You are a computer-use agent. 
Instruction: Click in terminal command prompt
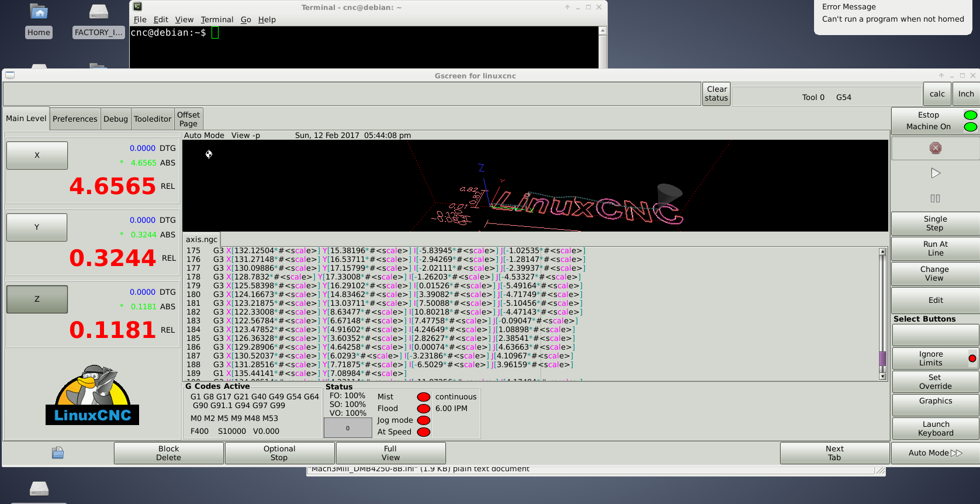click(x=215, y=33)
